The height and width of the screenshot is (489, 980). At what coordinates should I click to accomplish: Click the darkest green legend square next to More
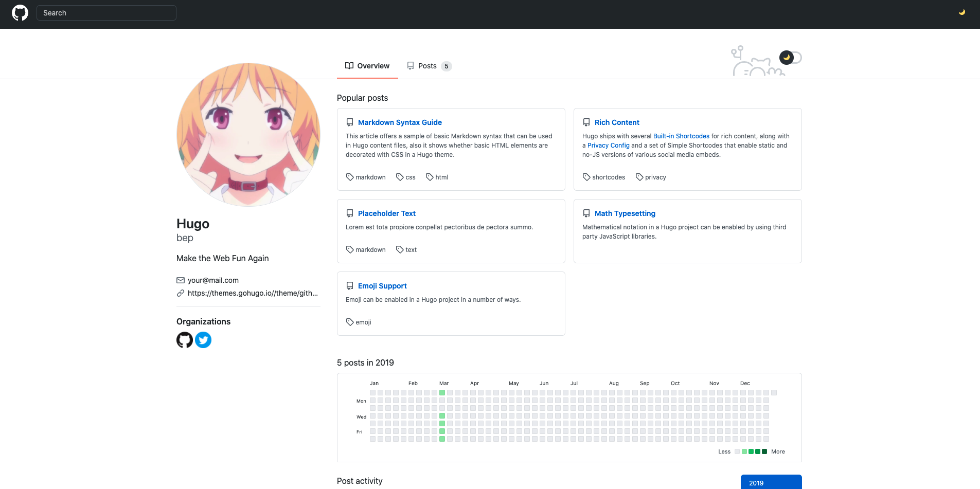[764, 451]
